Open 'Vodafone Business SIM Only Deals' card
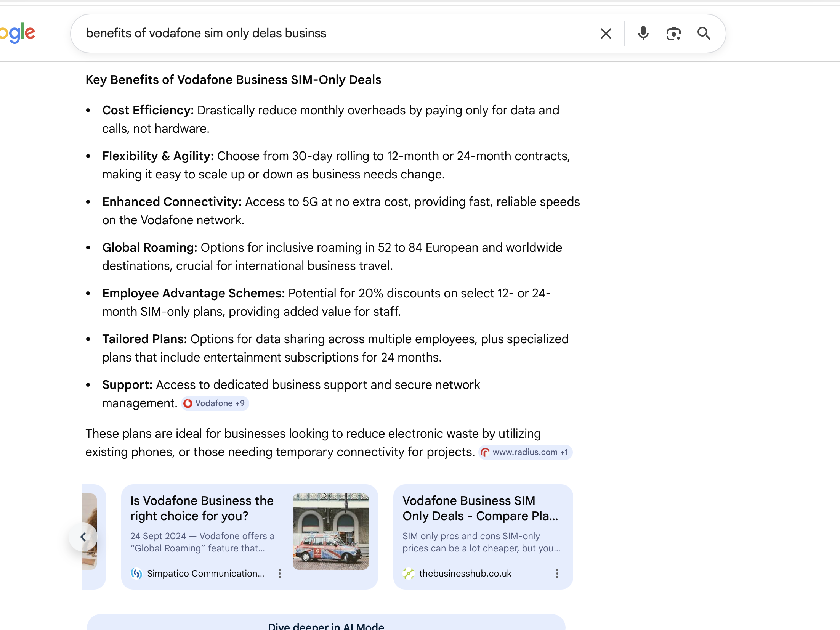840x630 pixels. [483, 537]
